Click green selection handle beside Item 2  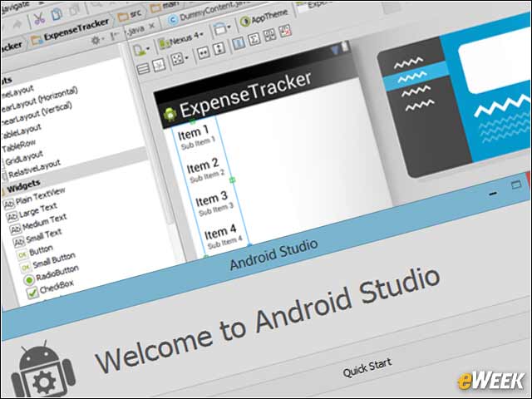[233, 180]
